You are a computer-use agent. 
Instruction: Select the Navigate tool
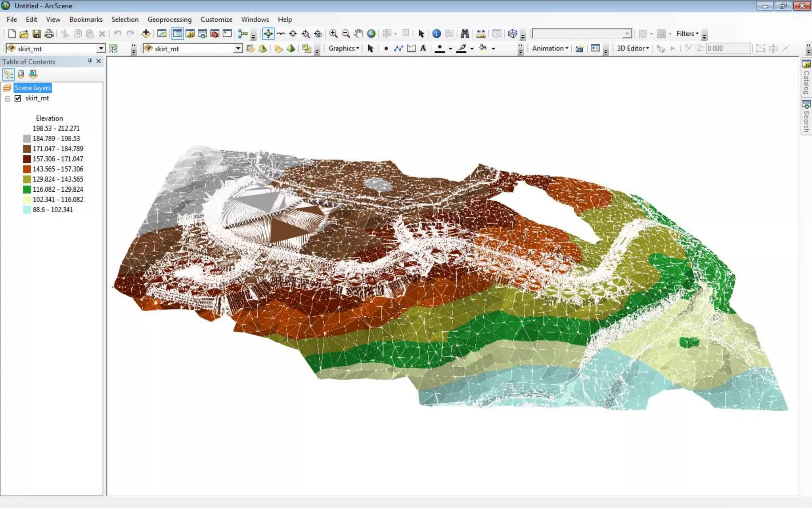tap(268, 34)
